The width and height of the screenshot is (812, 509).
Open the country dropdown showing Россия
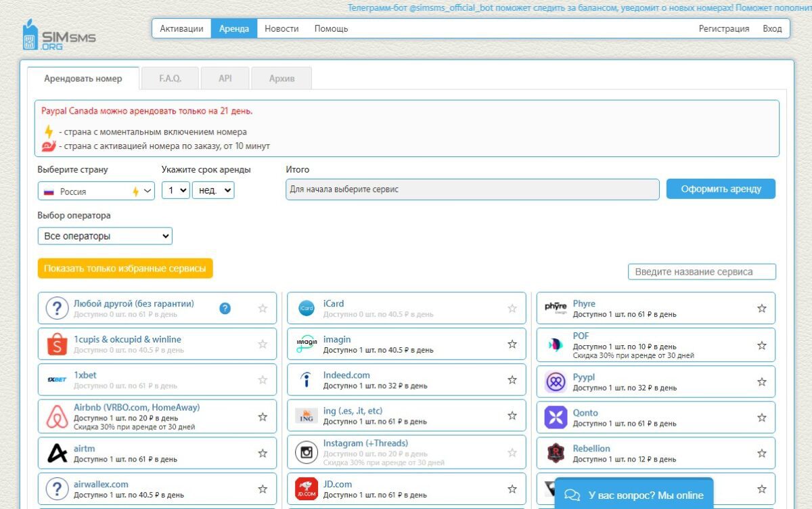pos(97,191)
